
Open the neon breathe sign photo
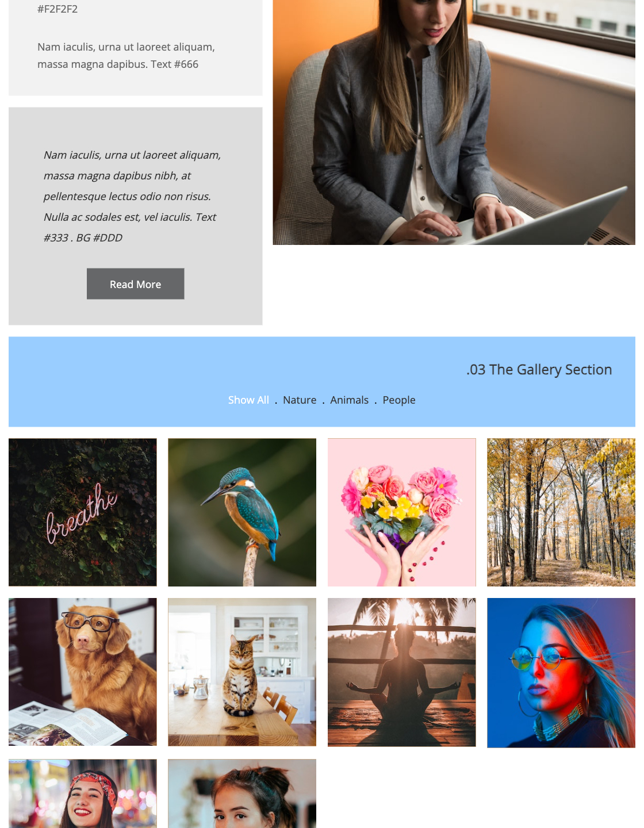tap(83, 512)
